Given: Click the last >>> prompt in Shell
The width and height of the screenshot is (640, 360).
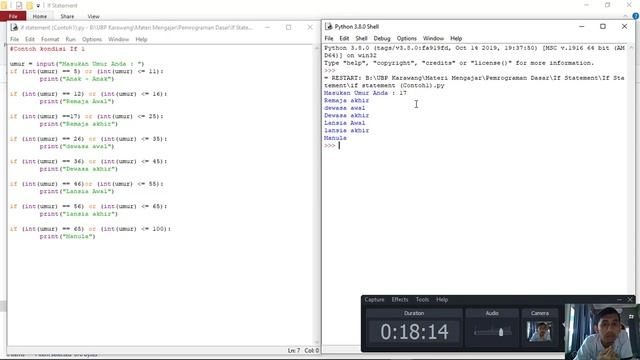Looking at the screenshot, I should tap(329, 146).
